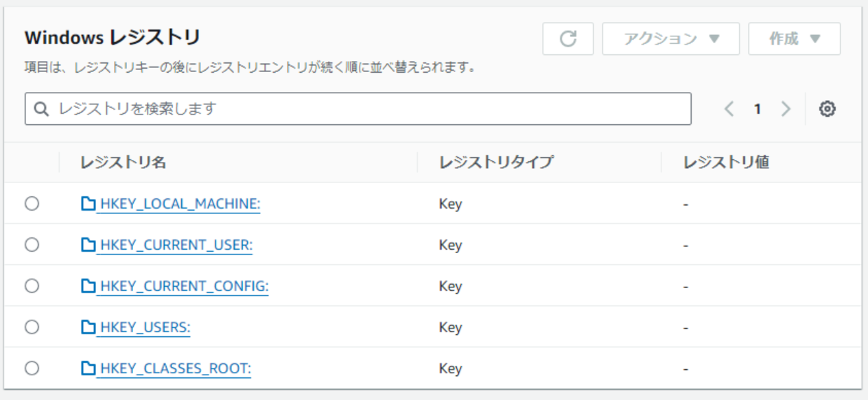The image size is (868, 400).
Task: Click the search magnifier icon
Action: (41, 108)
